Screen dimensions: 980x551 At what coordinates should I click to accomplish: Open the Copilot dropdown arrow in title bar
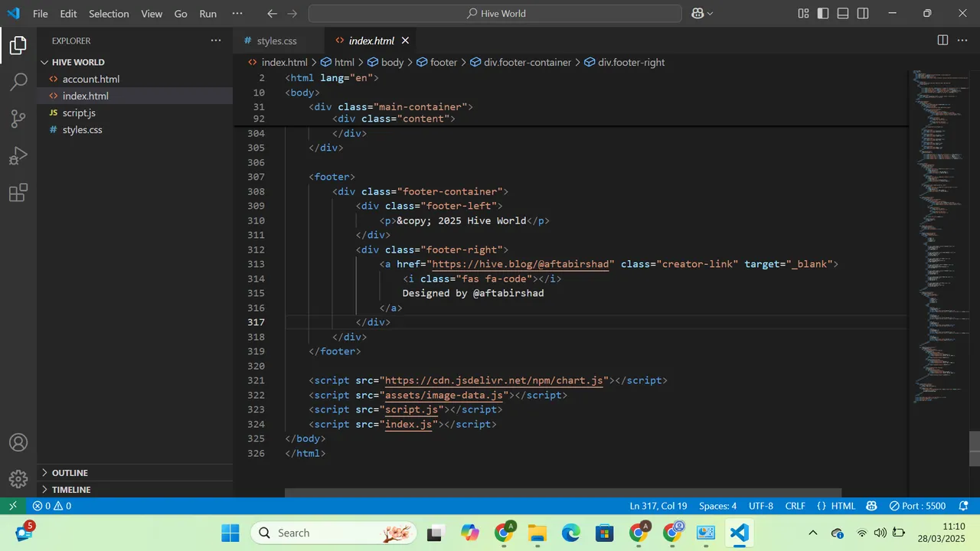tap(710, 14)
